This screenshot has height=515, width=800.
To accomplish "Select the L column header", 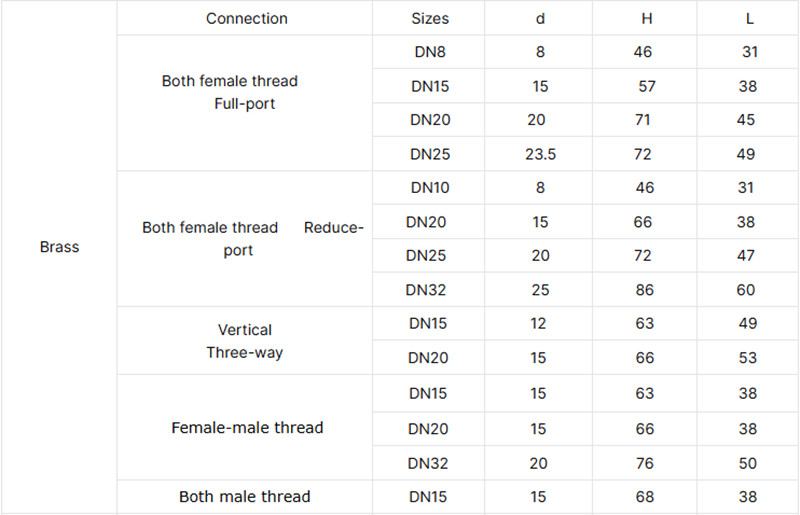I will pyautogui.click(x=750, y=18).
